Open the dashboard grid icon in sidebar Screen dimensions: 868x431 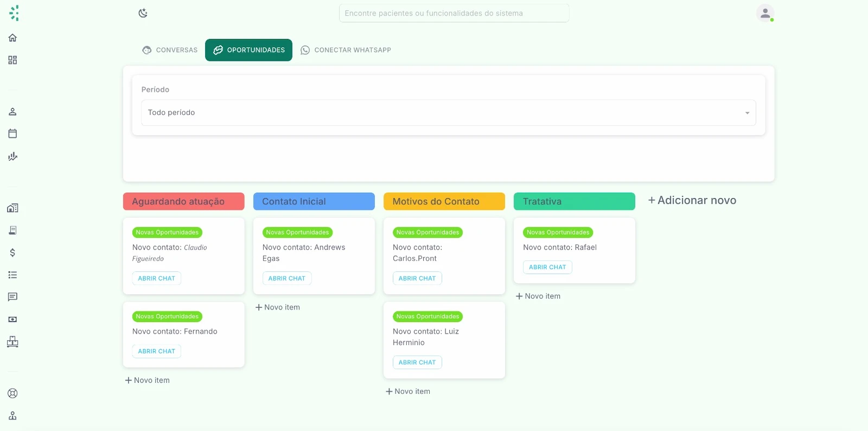pyautogui.click(x=12, y=60)
